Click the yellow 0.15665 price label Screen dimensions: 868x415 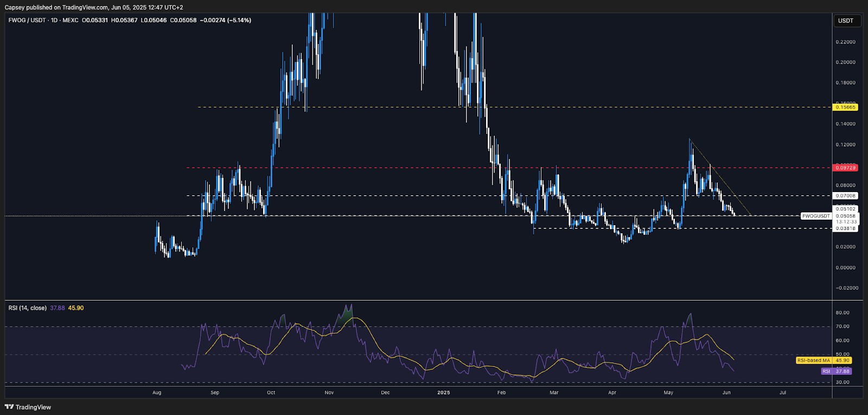pos(845,107)
